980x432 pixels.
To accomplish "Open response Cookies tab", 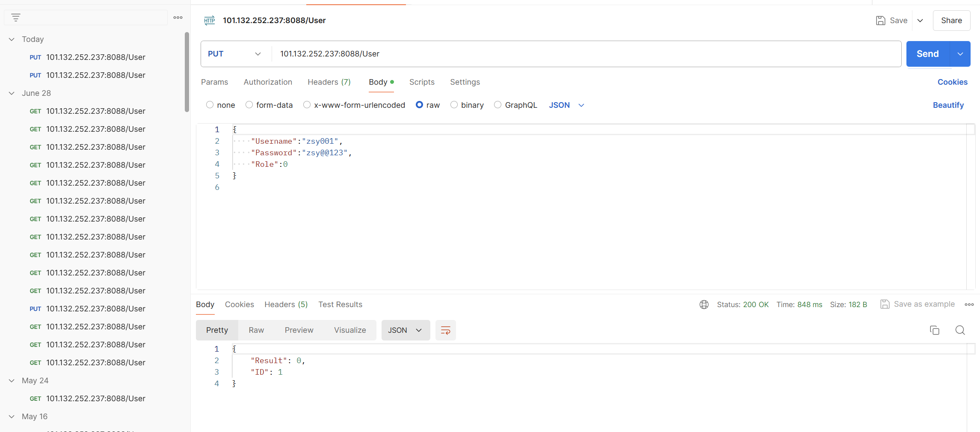I will tap(239, 305).
